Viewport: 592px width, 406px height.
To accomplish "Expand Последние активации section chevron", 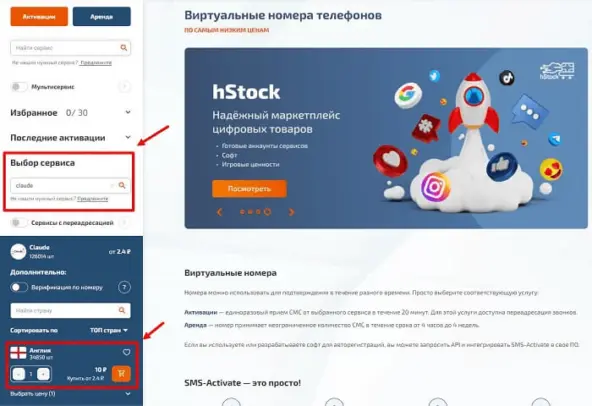I will tap(128, 137).
